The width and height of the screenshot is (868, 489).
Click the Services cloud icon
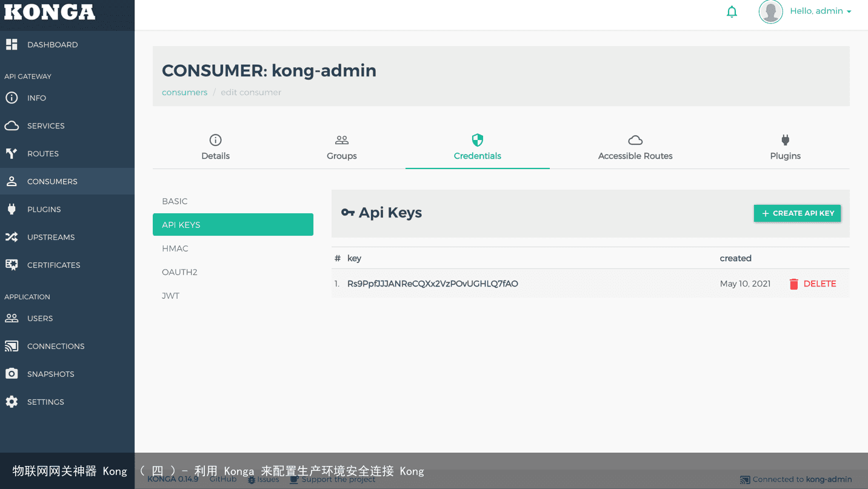pos(12,125)
